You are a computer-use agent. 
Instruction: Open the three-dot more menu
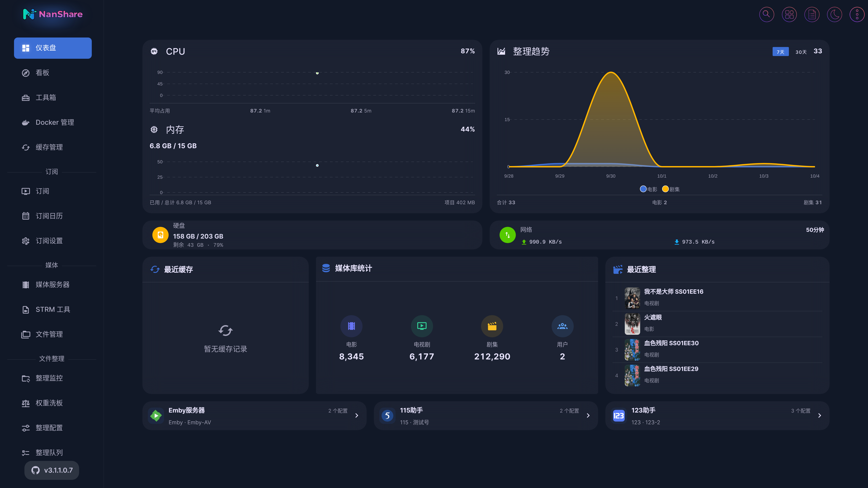point(857,14)
